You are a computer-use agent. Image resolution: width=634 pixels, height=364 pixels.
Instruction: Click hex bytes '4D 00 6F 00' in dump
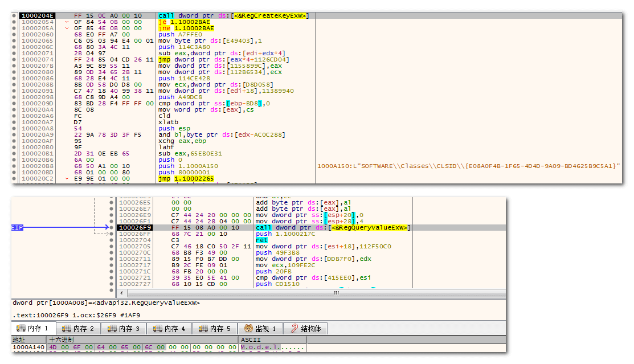tap(71, 347)
